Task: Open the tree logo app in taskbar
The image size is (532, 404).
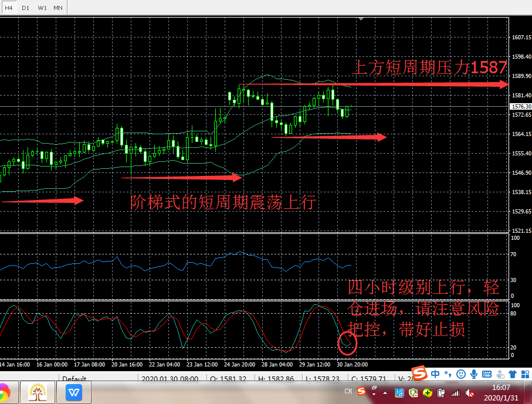Action: (38, 392)
